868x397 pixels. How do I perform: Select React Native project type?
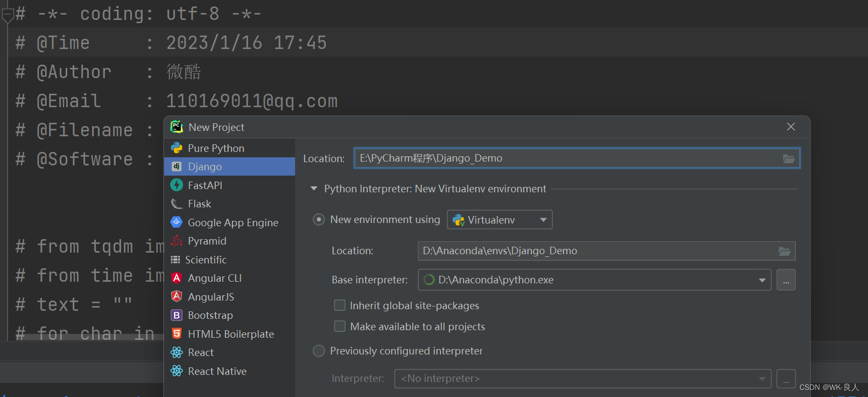pos(229,371)
